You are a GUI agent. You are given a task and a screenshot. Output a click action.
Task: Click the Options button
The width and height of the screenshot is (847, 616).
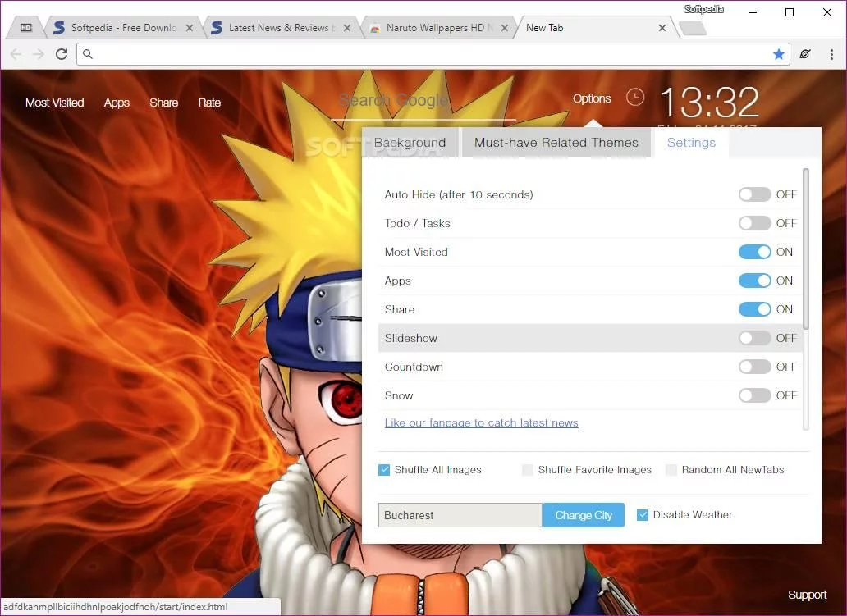592,98
